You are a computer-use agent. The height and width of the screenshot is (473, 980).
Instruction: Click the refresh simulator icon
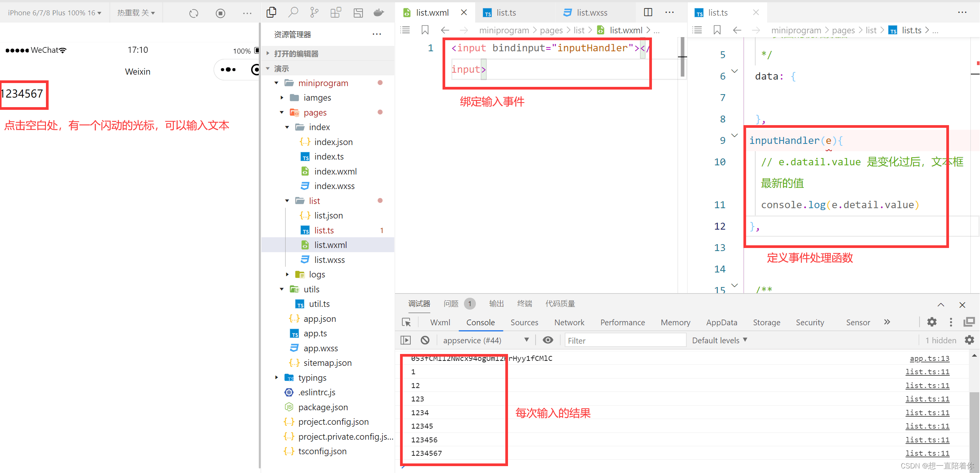pos(194,13)
